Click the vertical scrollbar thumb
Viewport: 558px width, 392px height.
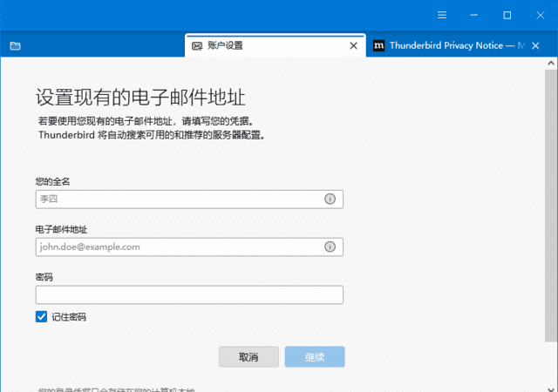click(x=550, y=206)
